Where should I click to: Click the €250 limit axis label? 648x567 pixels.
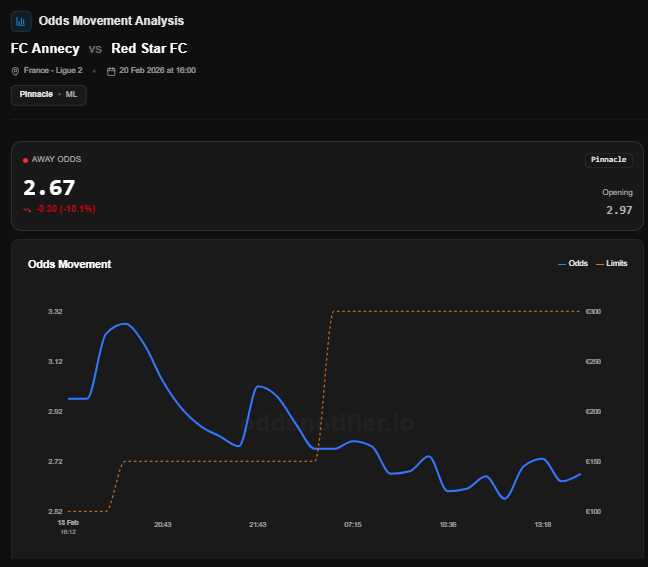point(593,362)
